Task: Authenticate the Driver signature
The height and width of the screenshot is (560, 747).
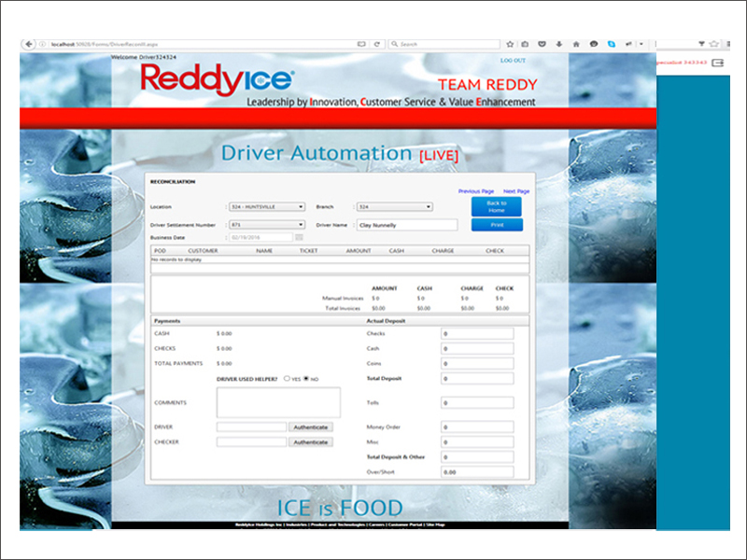Action: coord(312,427)
